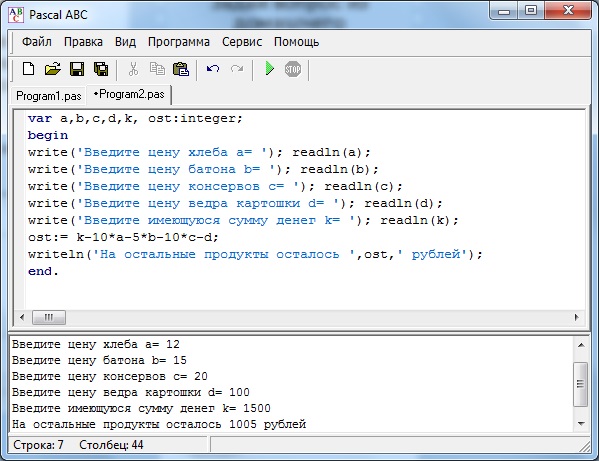
Task: Click the output panel vertical scrollbar thumb
Action: click(x=581, y=384)
